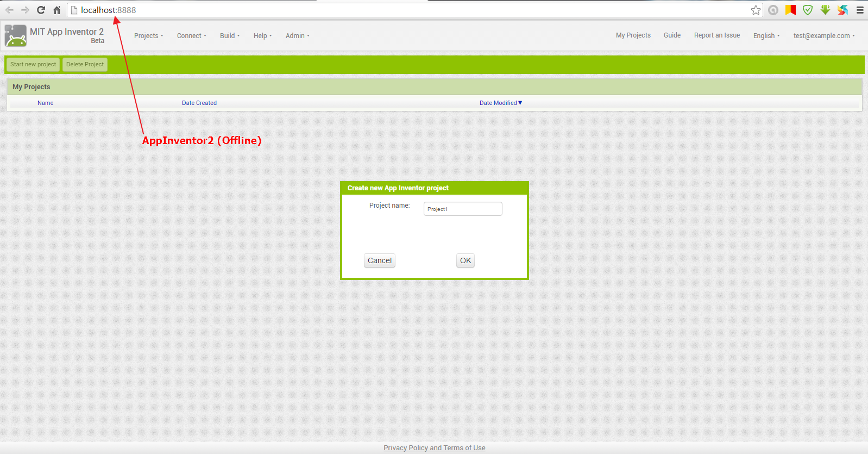Click the page icon in address bar
Viewport: 868px width, 454px height.
pyautogui.click(x=74, y=10)
